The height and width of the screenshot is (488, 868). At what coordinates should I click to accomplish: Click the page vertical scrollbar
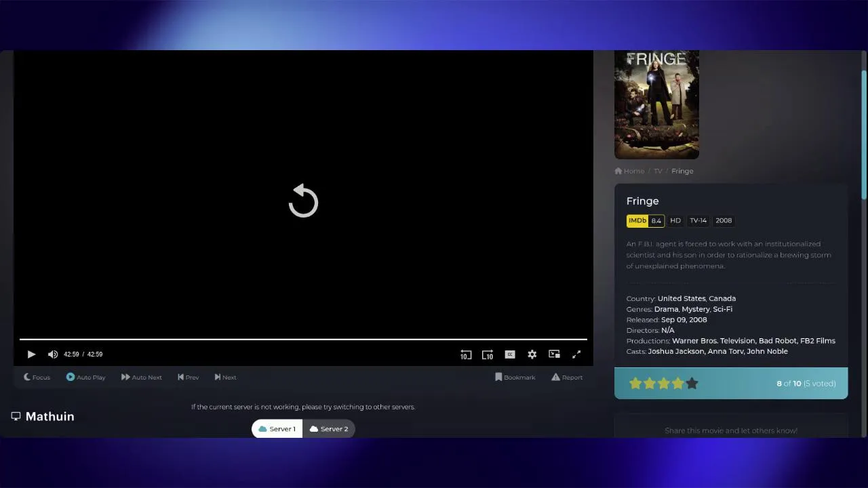[x=864, y=136]
